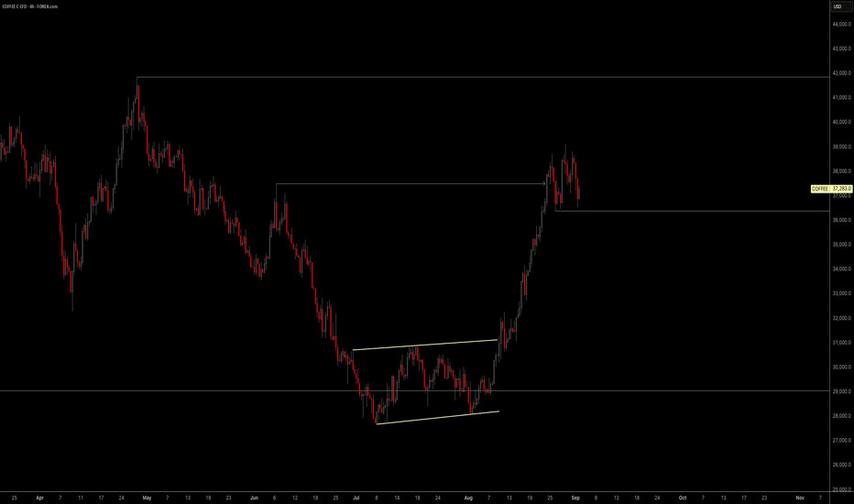The image size is (854, 504).
Task: Click the Sep label on time axis
Action: [x=575, y=497]
